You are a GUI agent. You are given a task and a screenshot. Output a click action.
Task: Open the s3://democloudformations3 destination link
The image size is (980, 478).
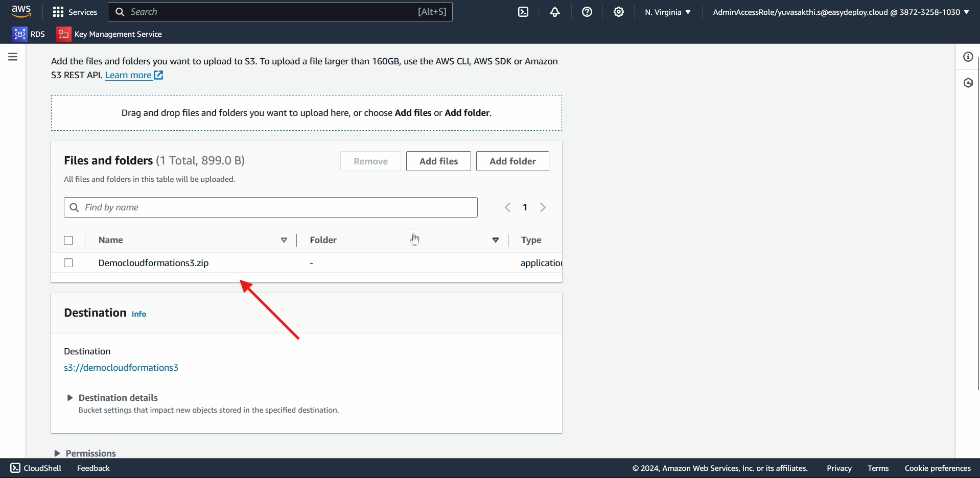(121, 368)
